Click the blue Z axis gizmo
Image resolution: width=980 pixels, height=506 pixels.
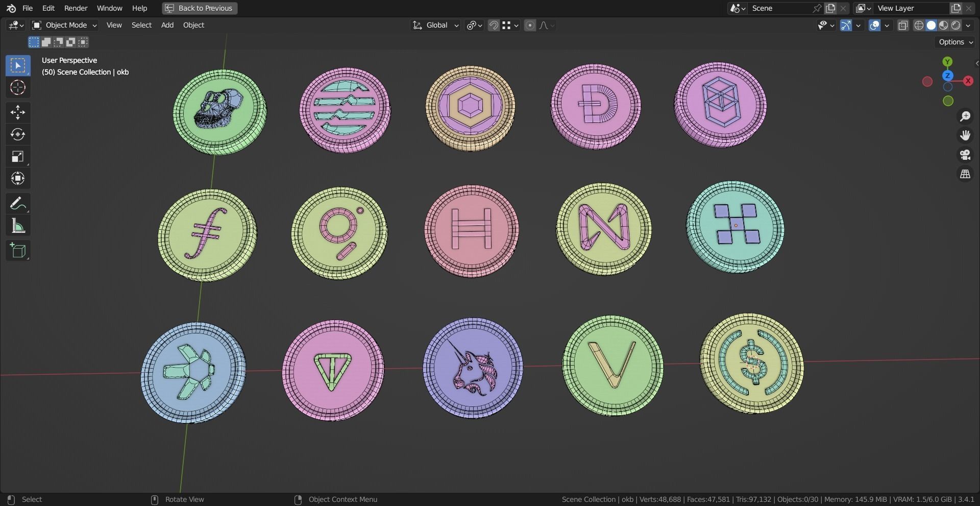click(x=948, y=76)
